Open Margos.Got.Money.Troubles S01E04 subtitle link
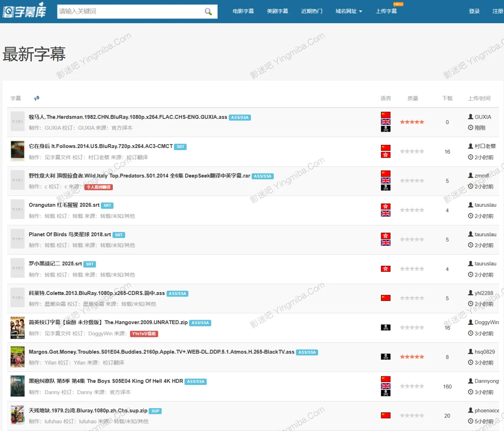Screen dimensions: 504x431 pos(161,352)
